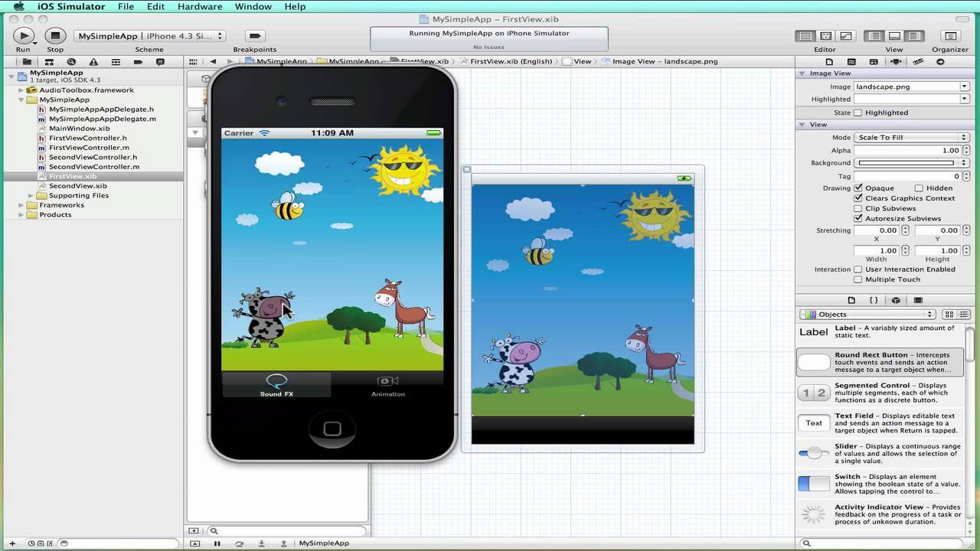Stop the running app with Stop button
The image size is (980, 551).
click(55, 35)
